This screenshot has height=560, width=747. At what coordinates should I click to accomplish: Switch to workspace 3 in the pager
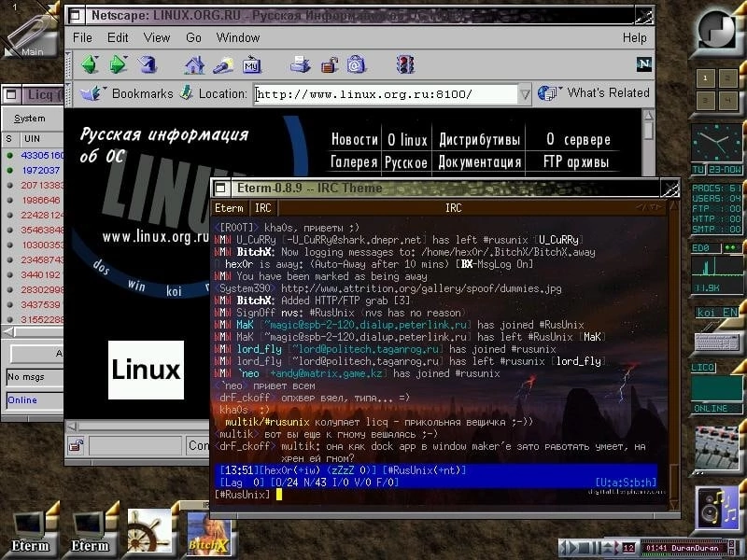(705, 101)
